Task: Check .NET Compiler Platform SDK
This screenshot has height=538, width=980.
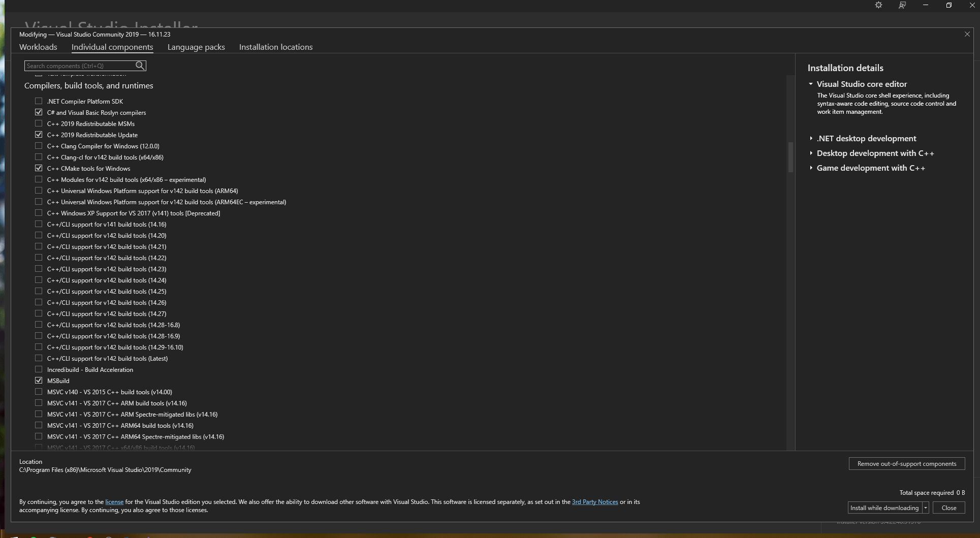Action: pyautogui.click(x=39, y=101)
